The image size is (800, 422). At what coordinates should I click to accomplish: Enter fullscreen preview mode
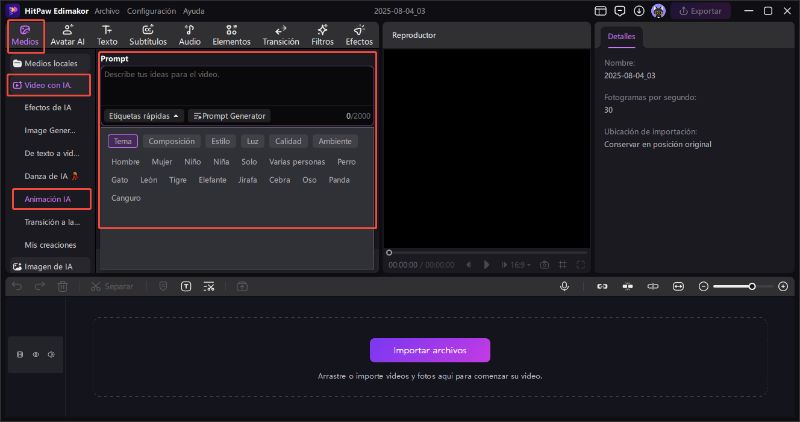pyautogui.click(x=581, y=265)
